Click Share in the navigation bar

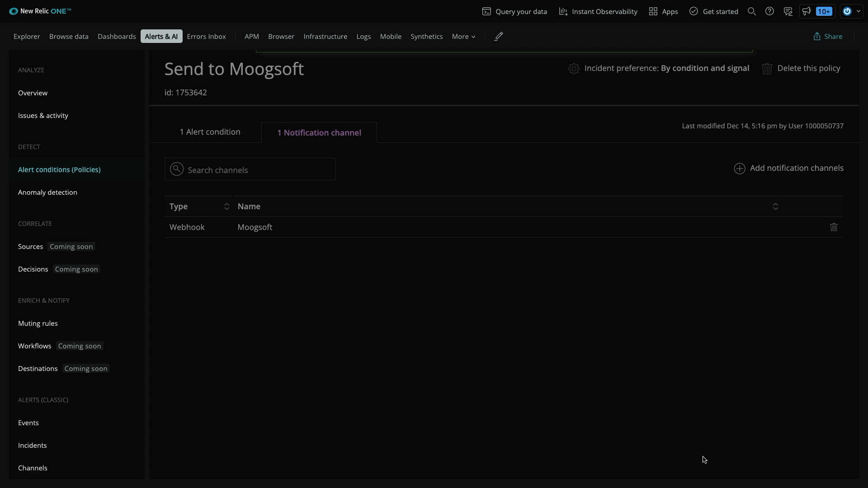click(828, 37)
